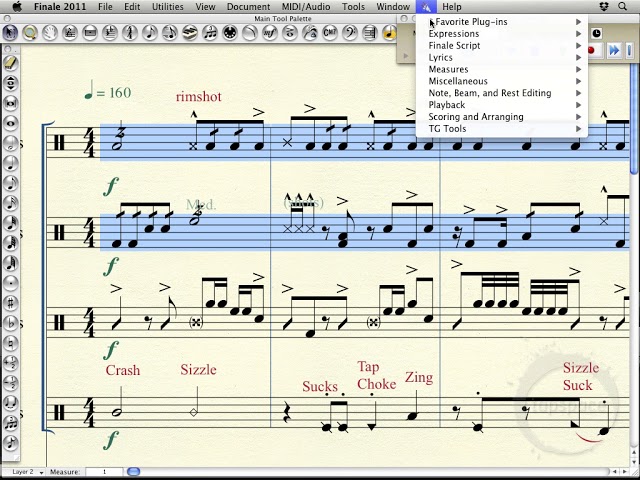Select the Measure tool
The width and height of the screenshot is (640, 480).
point(90,33)
